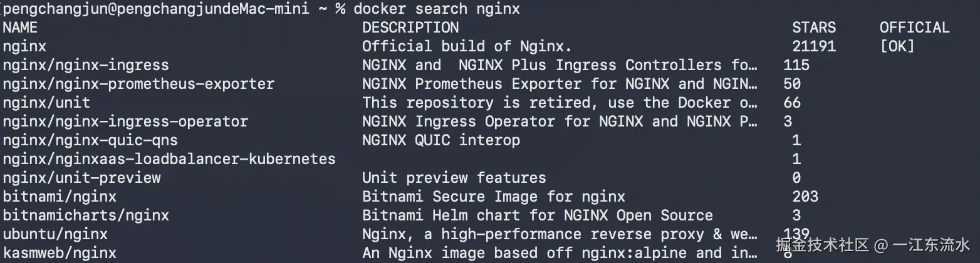Click the 21191 star count
Screen dimensions: 980x263
click(813, 46)
